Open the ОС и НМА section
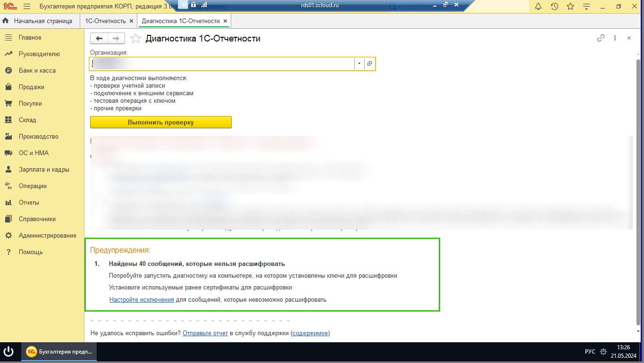This screenshot has height=363, width=644. (x=42, y=153)
